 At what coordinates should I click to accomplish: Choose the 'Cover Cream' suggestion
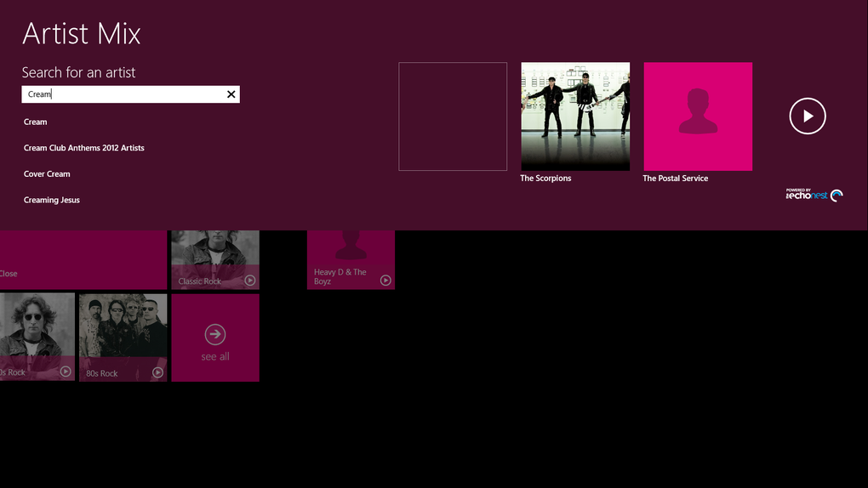click(x=47, y=173)
